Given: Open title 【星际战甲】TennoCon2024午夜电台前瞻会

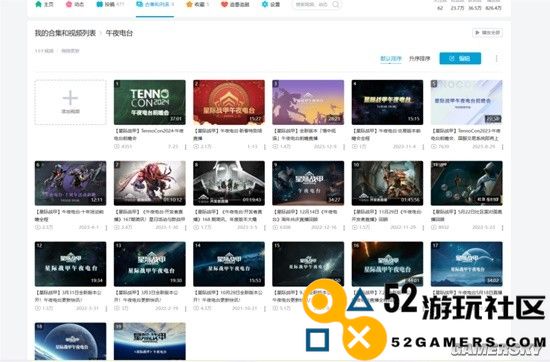Looking at the screenshot, I should coord(149,134).
